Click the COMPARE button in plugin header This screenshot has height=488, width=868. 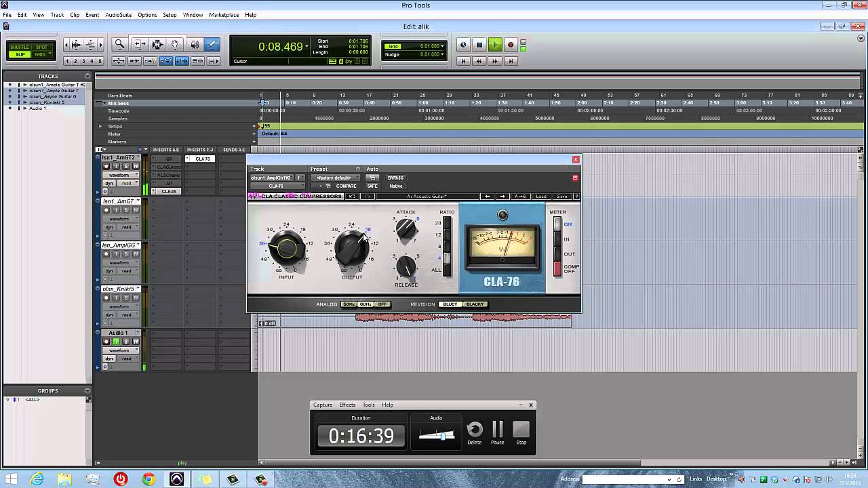[x=346, y=186]
